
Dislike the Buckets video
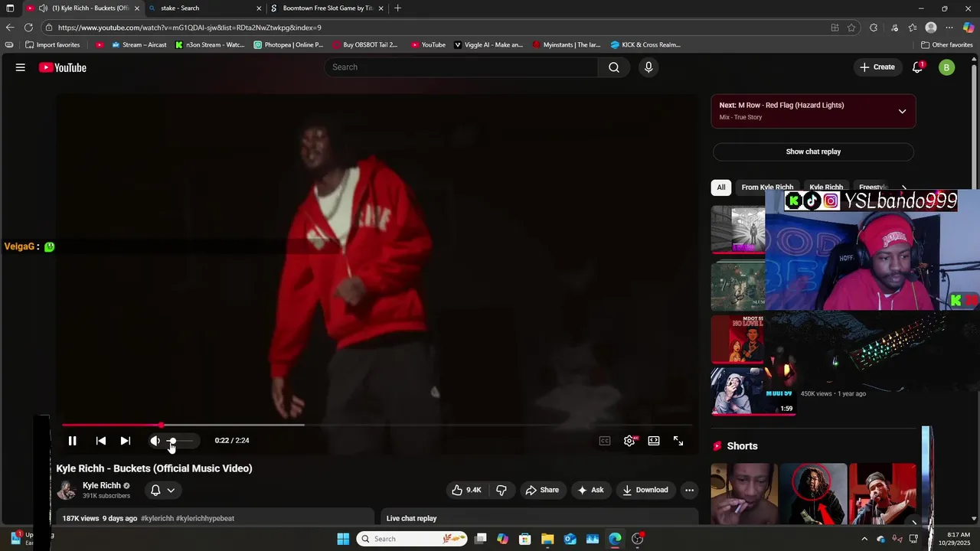click(501, 490)
